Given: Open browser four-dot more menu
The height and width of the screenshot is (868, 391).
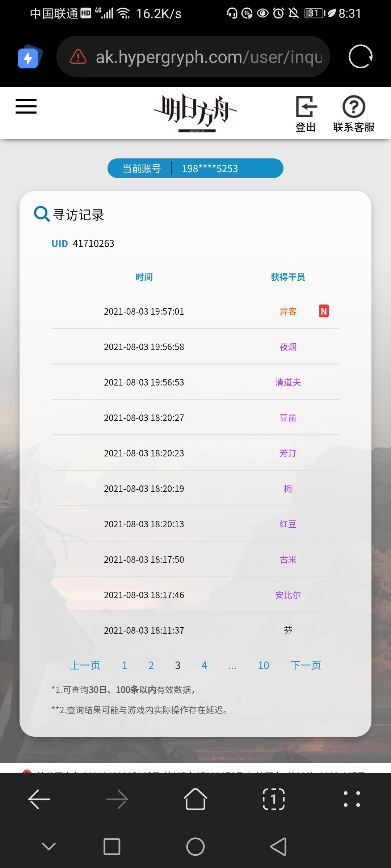Looking at the screenshot, I should [352, 799].
